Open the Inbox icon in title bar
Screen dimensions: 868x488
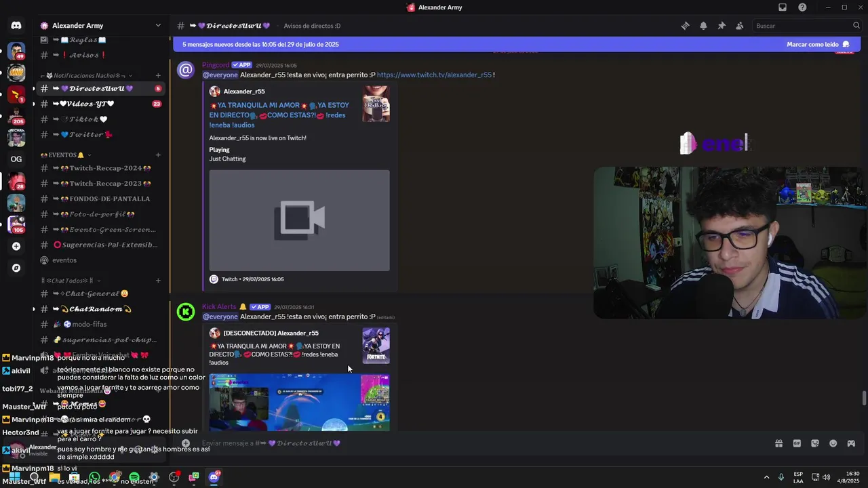783,7
